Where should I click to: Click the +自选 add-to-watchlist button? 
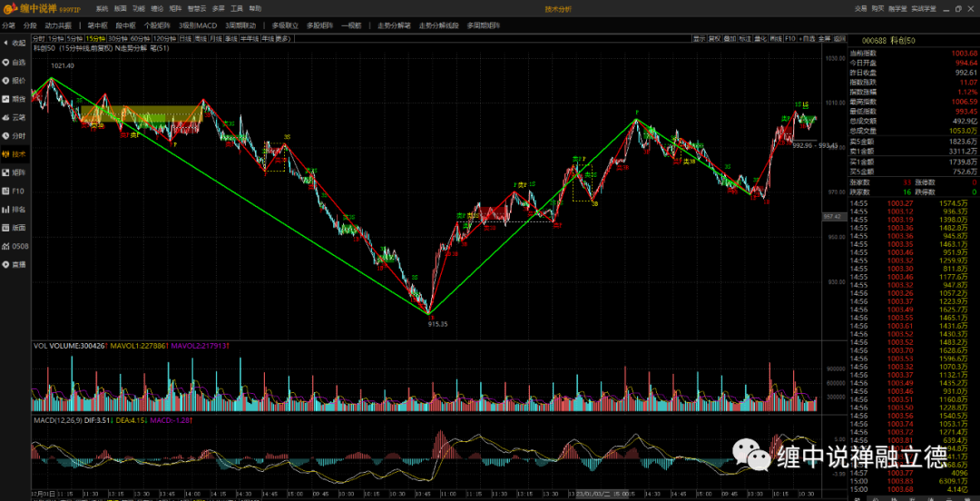[808, 38]
